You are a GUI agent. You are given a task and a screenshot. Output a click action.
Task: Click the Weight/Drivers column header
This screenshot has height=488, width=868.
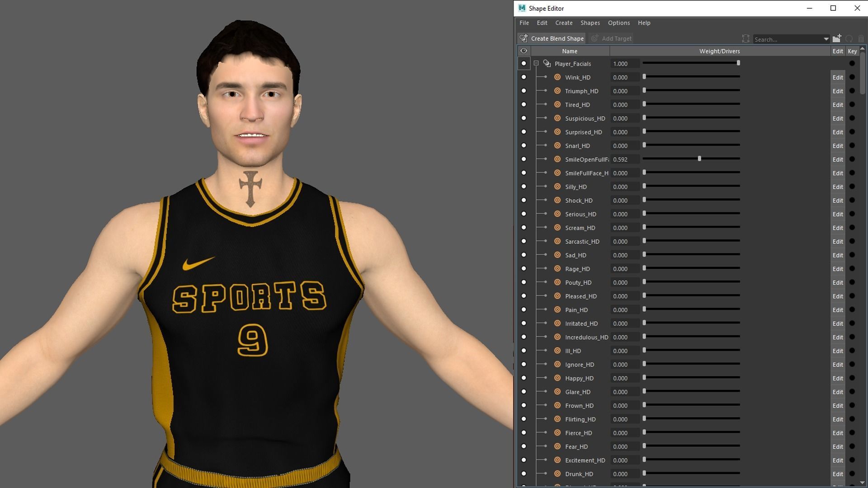pos(720,51)
